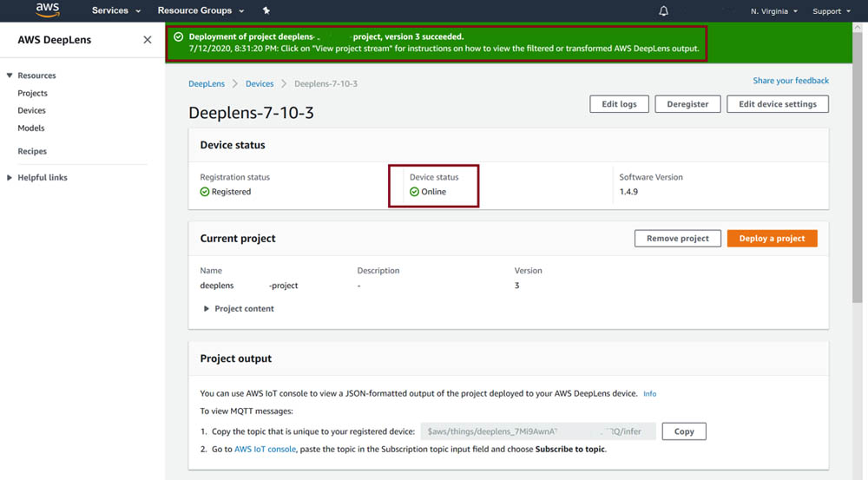Go to Devices in the sidebar
868x480 pixels.
point(31,110)
